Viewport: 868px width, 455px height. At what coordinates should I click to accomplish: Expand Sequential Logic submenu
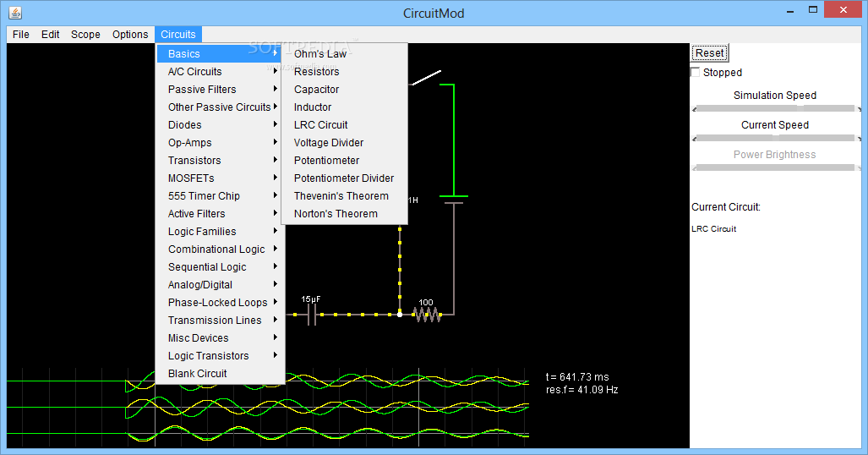220,266
